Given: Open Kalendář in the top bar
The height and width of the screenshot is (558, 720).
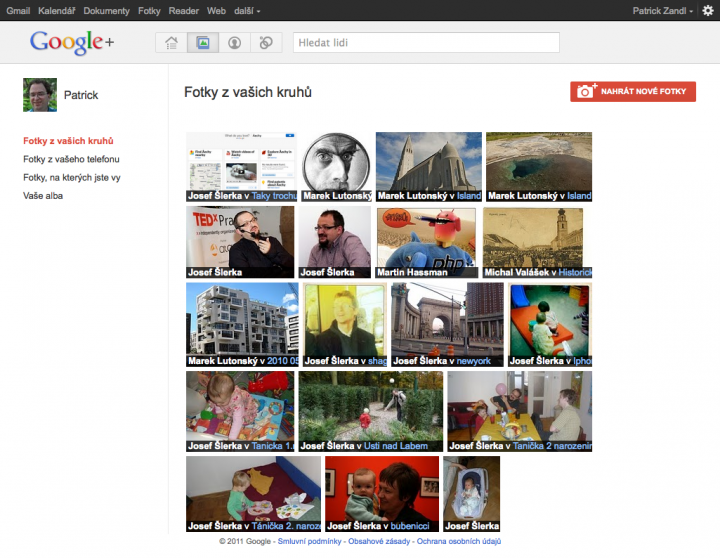Looking at the screenshot, I should click(x=56, y=11).
